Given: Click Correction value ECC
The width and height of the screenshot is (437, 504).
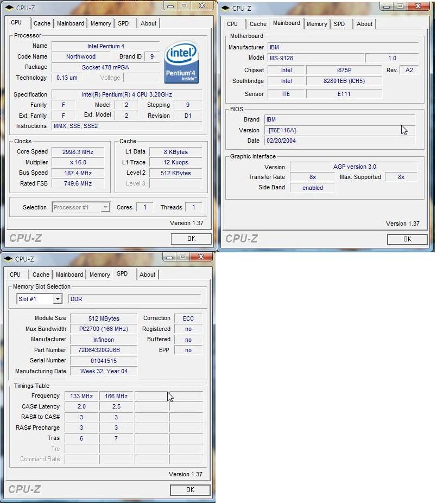Looking at the screenshot, I should (x=188, y=318).
